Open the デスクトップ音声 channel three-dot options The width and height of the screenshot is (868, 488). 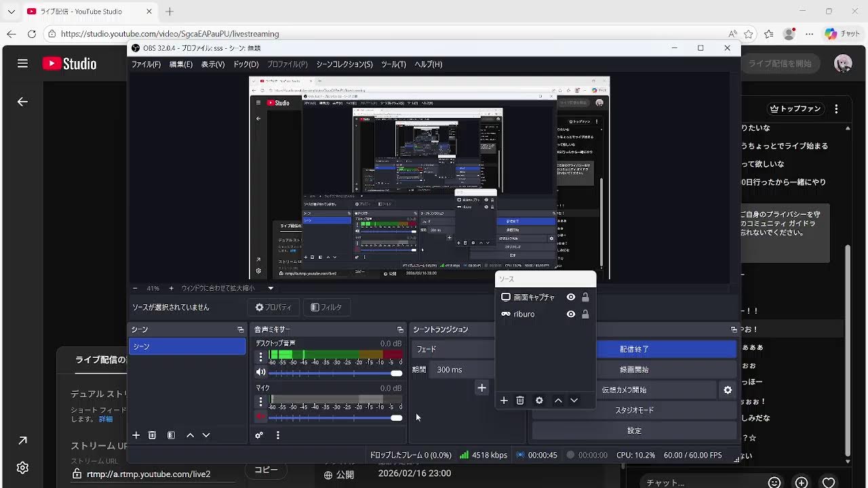[260, 357]
